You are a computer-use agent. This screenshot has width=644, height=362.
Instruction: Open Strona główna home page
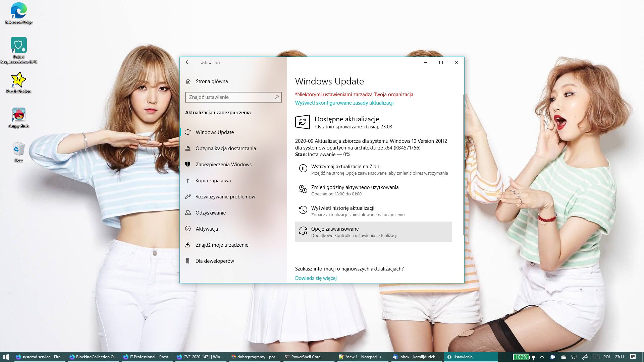tap(211, 81)
